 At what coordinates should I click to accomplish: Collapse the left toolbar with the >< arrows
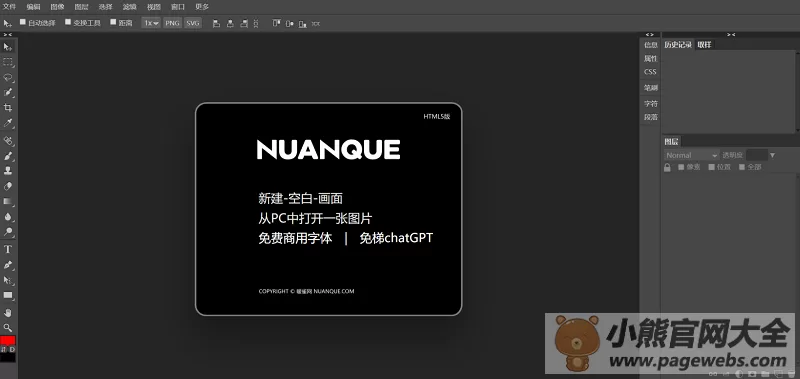[8, 34]
